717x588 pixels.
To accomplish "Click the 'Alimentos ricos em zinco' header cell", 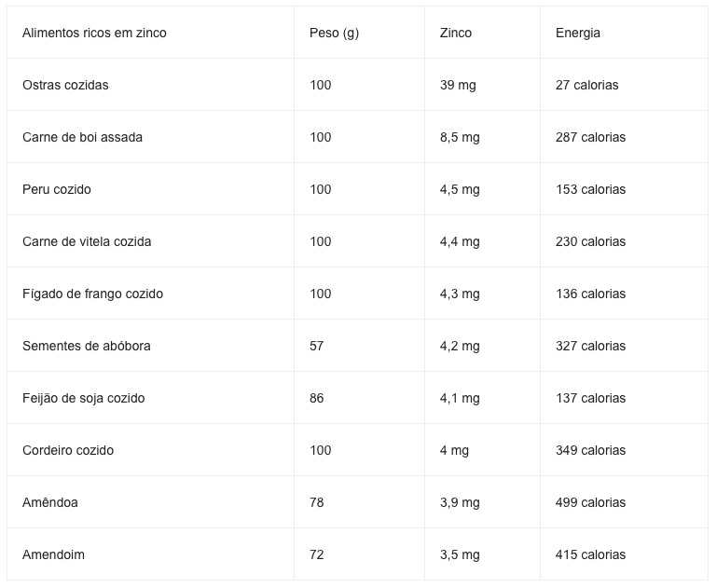I will pyautogui.click(x=150, y=33).
